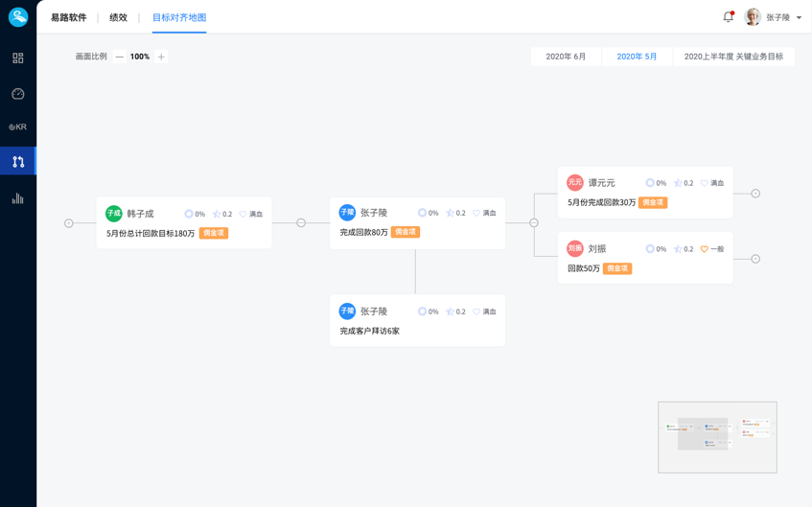This screenshot has width=812, height=507.
Task: Click 韩子成's green avatar icon
Action: (114, 214)
